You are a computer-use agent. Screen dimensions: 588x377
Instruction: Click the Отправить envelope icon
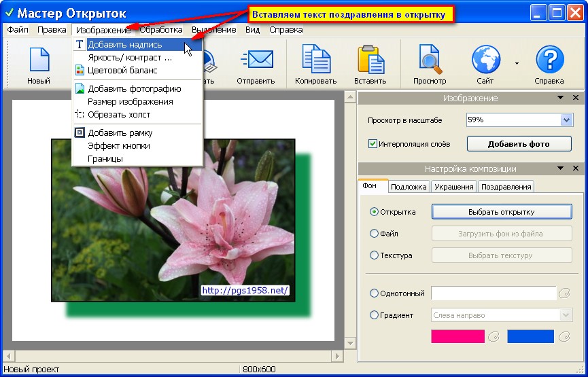tap(257, 60)
